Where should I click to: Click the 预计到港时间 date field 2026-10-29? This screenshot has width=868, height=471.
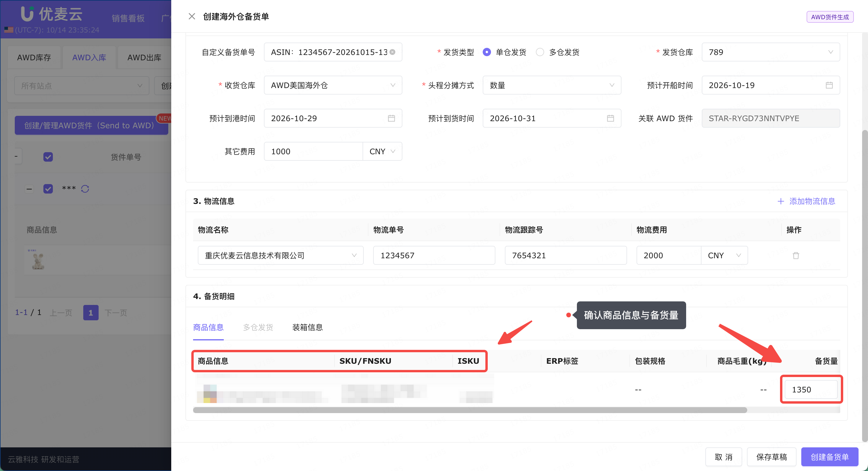click(333, 118)
